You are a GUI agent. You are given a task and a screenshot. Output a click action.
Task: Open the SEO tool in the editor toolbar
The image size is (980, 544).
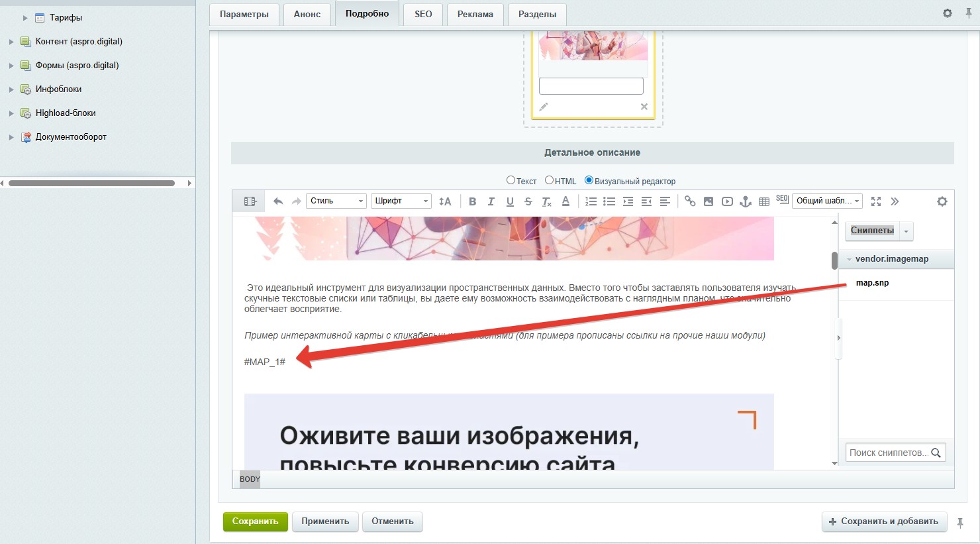(782, 199)
